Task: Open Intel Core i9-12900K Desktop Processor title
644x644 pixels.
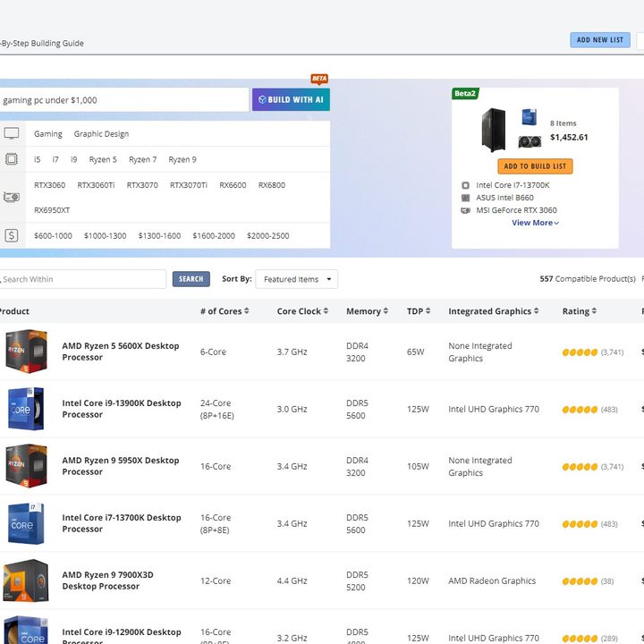Action: [x=122, y=636]
